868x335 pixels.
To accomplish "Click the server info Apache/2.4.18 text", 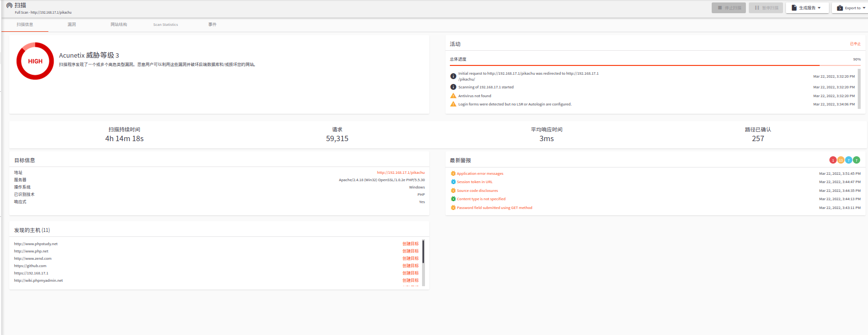I will 382,180.
